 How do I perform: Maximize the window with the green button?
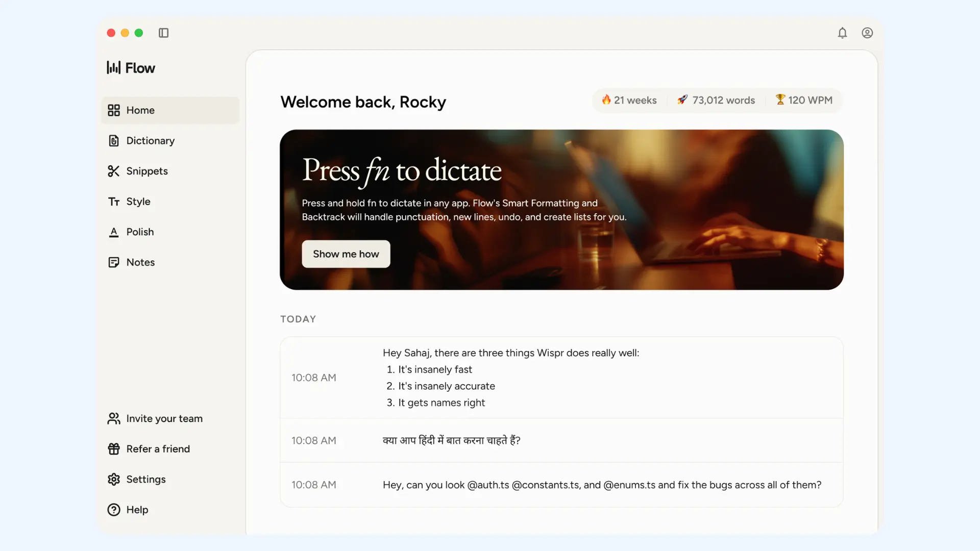138,33
